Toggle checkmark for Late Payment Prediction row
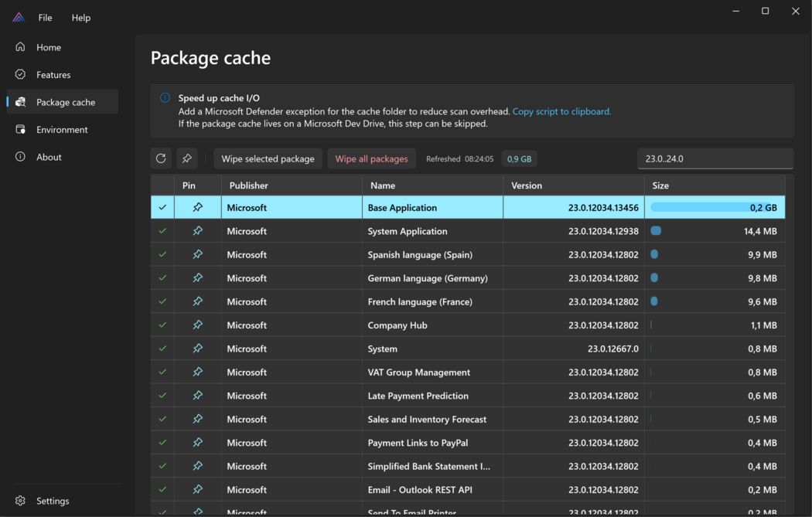The height and width of the screenshot is (517, 812). (x=162, y=396)
